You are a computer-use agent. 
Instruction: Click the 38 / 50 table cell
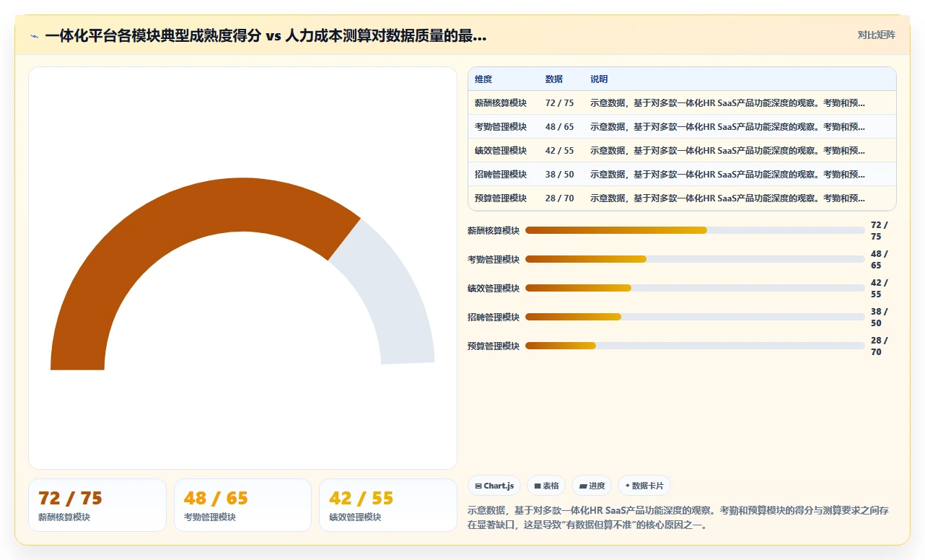pyautogui.click(x=560, y=175)
